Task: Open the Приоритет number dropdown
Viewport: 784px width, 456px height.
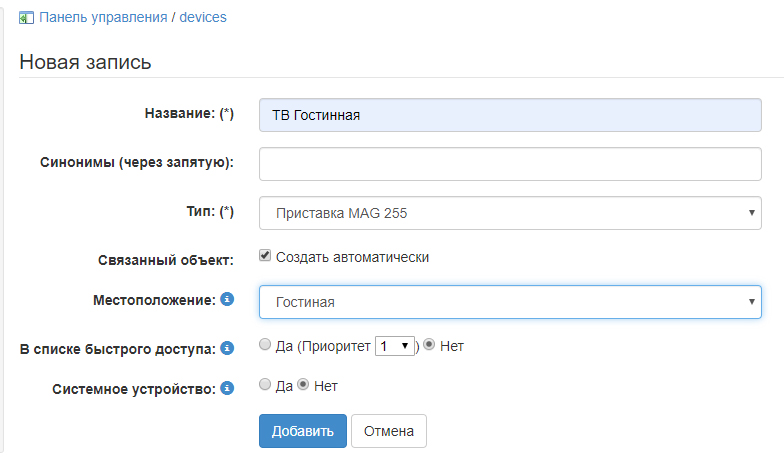Action: coord(395,346)
